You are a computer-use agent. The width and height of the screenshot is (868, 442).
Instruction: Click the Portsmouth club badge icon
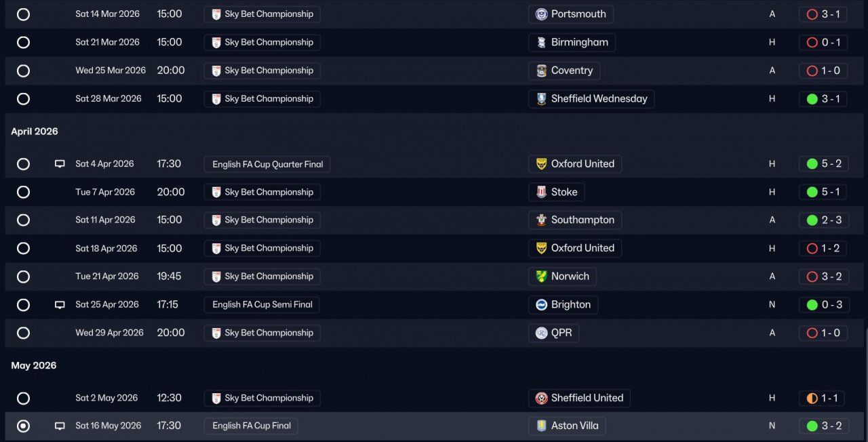point(541,14)
